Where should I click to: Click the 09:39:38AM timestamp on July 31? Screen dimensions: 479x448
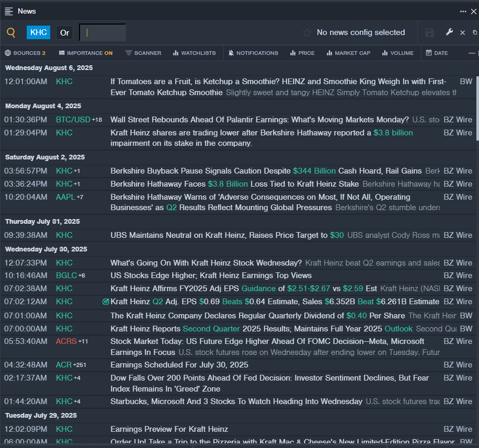click(26, 235)
